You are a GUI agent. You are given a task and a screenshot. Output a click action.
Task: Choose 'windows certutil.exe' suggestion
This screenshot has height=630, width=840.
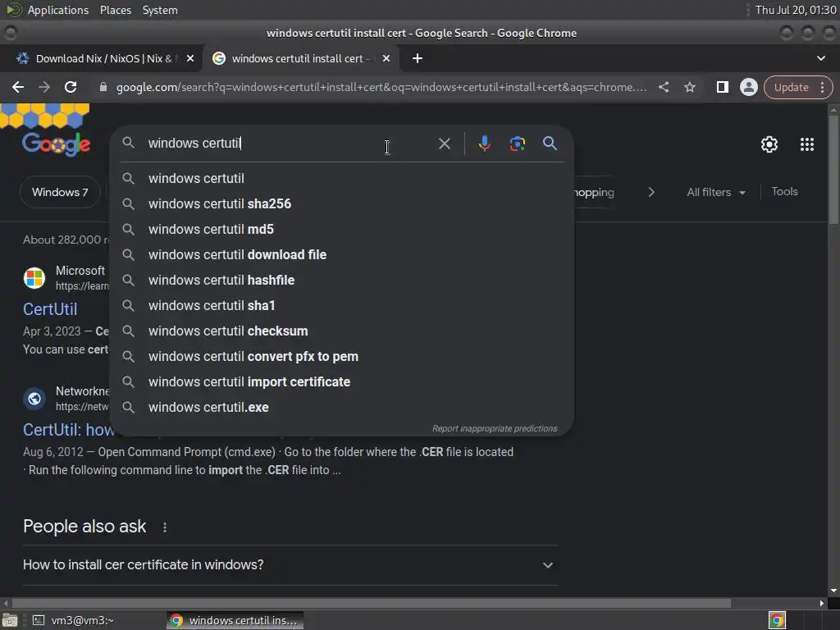[x=342, y=408]
